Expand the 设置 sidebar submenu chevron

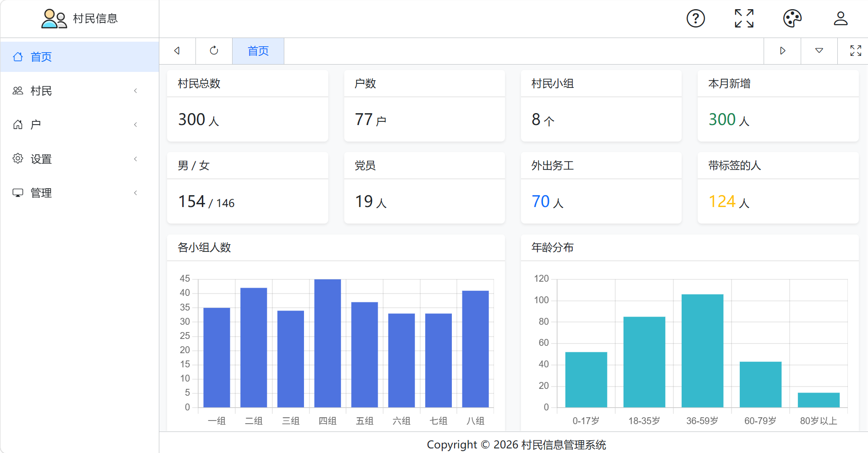136,159
